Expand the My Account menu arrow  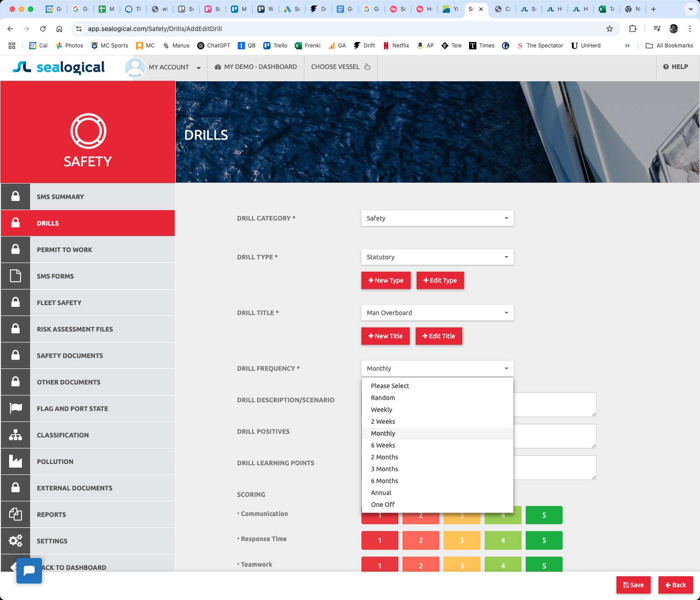coord(199,68)
